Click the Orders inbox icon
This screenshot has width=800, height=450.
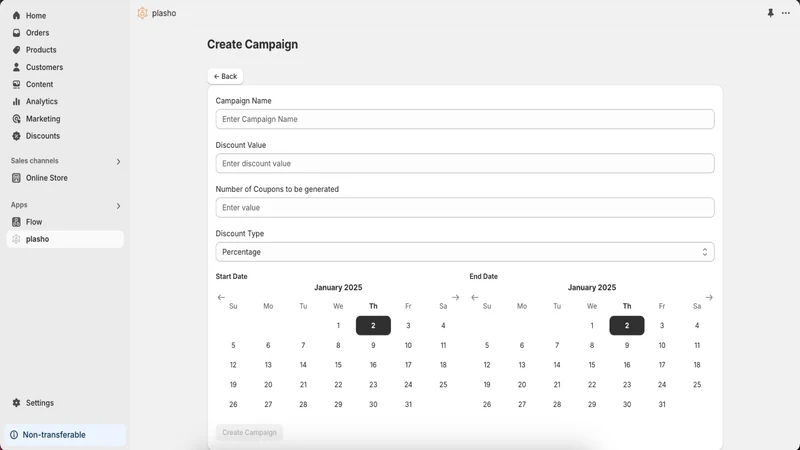[x=16, y=33]
